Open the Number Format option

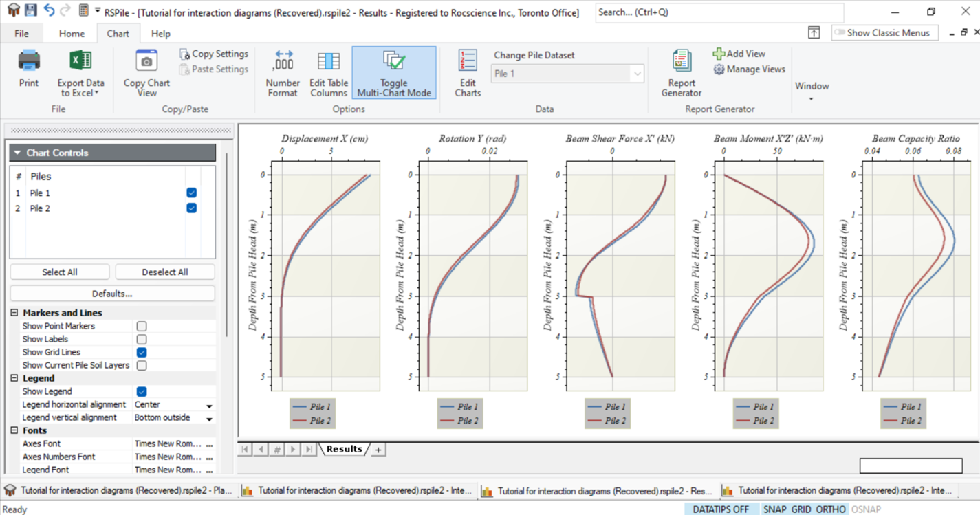283,74
